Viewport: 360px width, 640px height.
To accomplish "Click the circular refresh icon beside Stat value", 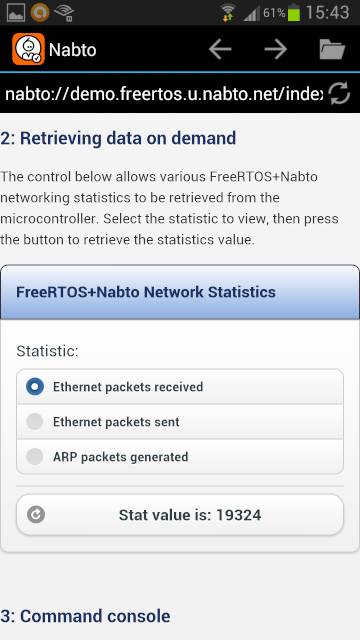I will 36,515.
